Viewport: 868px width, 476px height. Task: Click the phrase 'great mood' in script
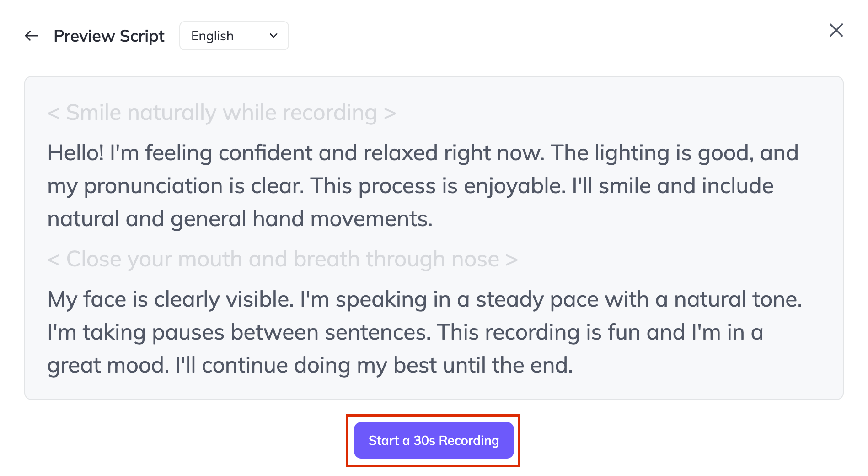pos(108,365)
